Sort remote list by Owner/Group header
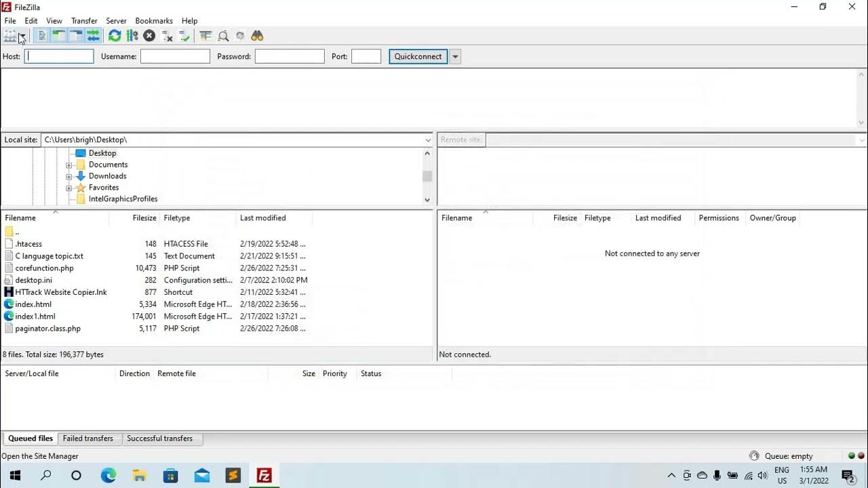This screenshot has width=868, height=488. (773, 218)
